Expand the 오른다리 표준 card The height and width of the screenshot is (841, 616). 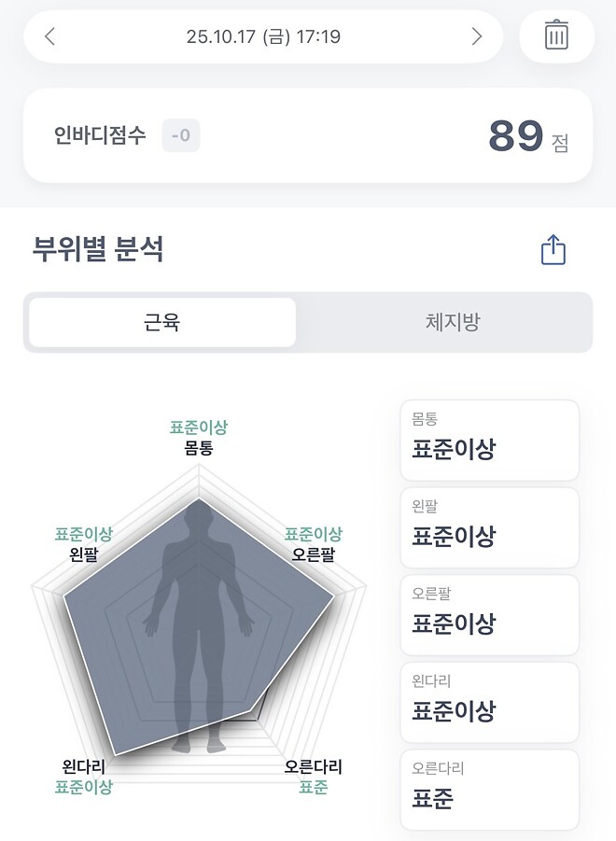[x=489, y=790]
